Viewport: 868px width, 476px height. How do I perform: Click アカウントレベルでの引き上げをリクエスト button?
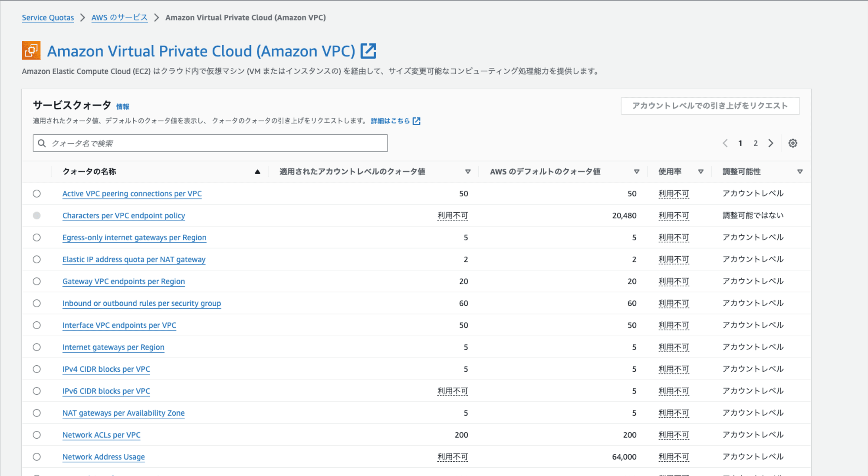point(710,106)
